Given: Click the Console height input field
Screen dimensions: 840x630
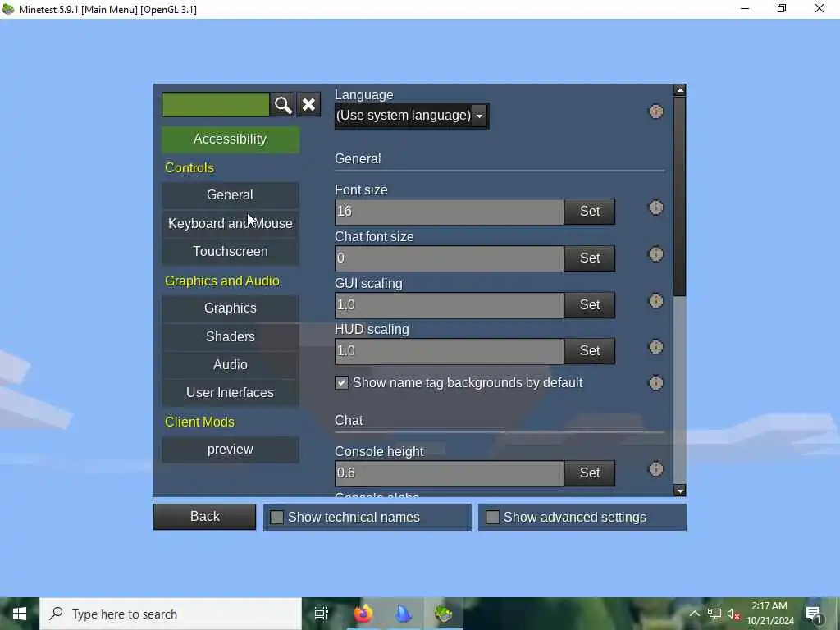Looking at the screenshot, I should 449,473.
